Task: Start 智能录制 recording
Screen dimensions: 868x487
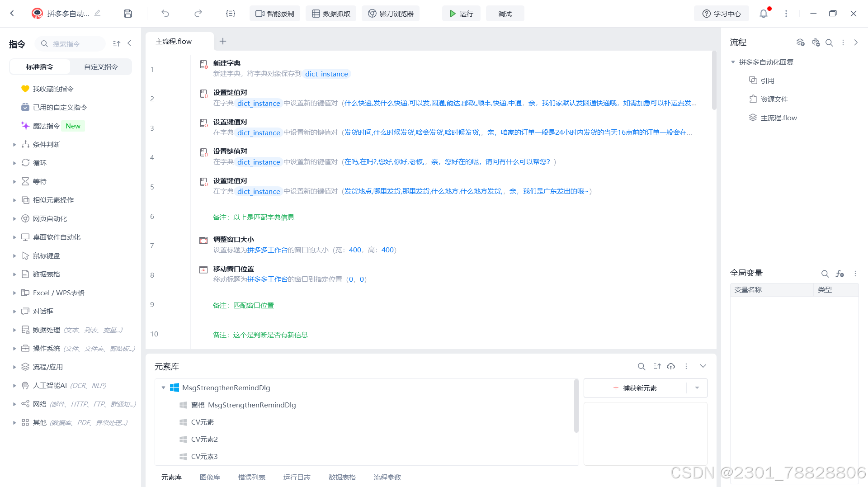Action: tap(275, 14)
